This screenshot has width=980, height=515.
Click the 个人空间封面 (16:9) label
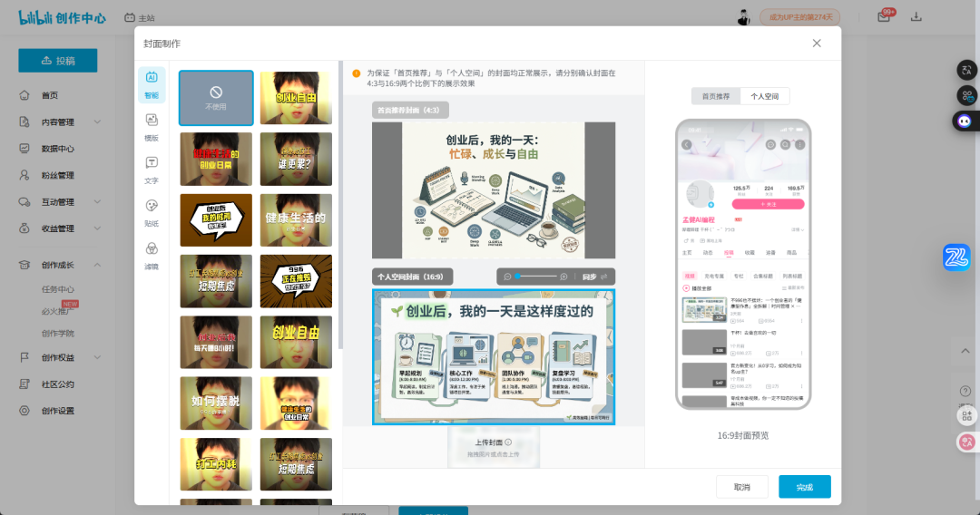point(412,277)
